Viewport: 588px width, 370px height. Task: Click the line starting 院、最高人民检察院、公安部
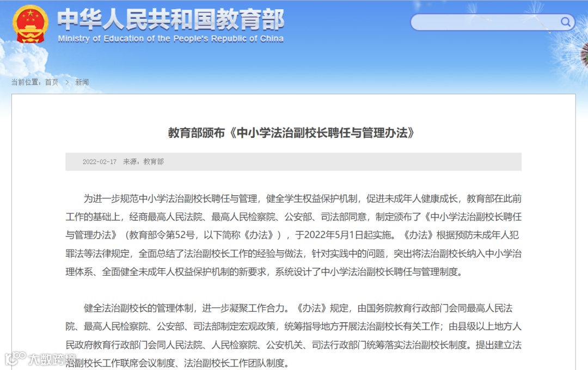coord(293,326)
